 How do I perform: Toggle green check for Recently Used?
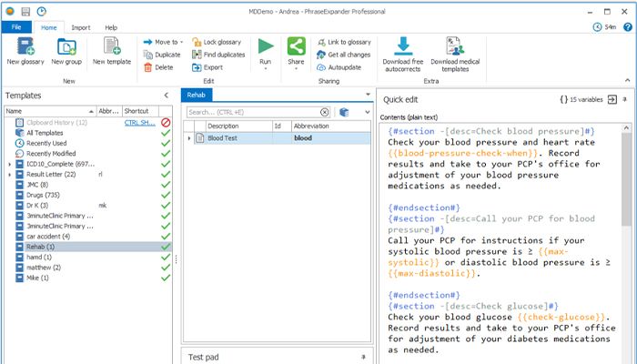point(166,143)
